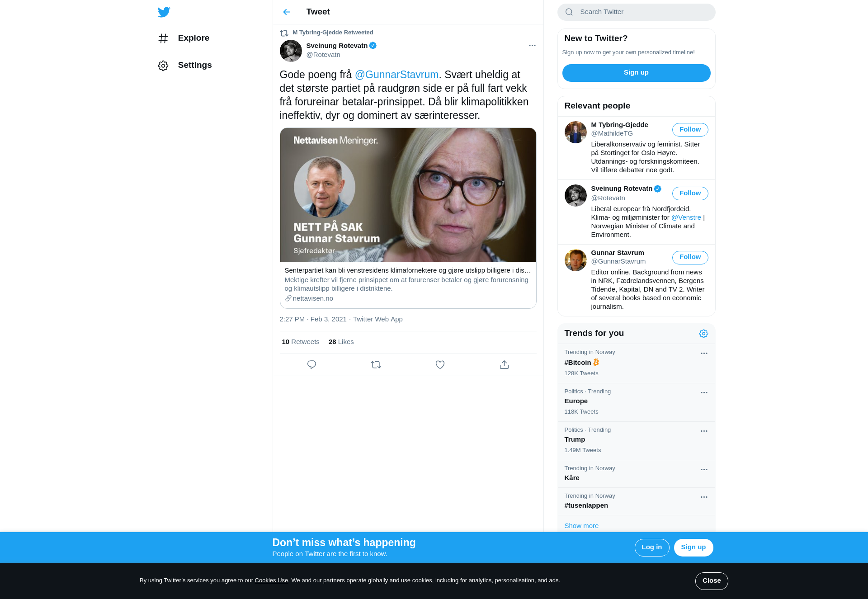The width and height of the screenshot is (868, 599).
Task: Retweet using the retweet icon
Action: [376, 364]
